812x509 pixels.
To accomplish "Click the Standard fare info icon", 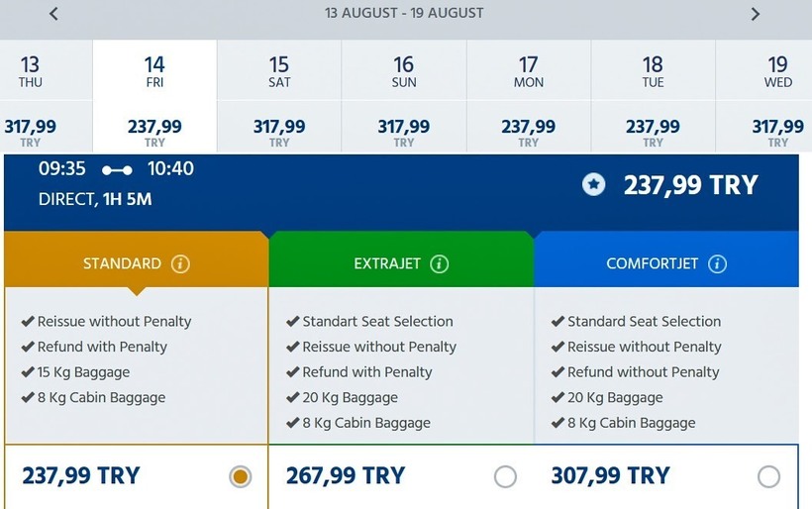I will (x=180, y=263).
